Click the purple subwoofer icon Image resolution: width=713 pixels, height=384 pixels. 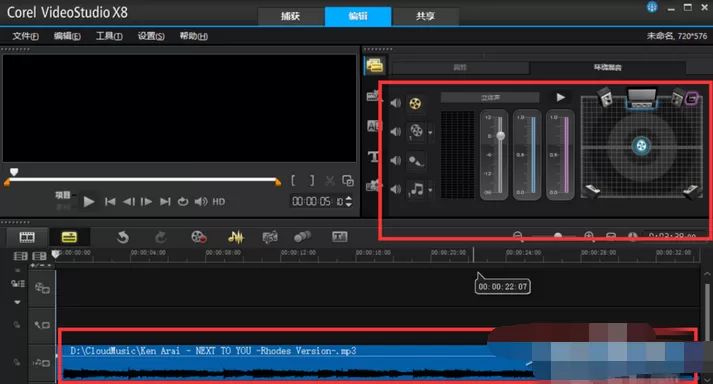tap(692, 98)
